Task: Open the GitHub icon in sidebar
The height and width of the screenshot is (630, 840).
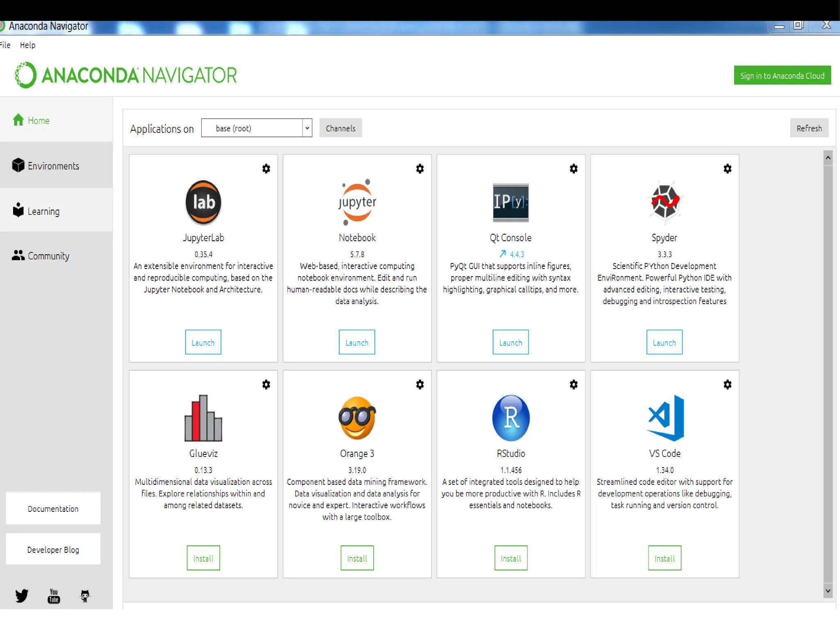Action: [x=85, y=596]
